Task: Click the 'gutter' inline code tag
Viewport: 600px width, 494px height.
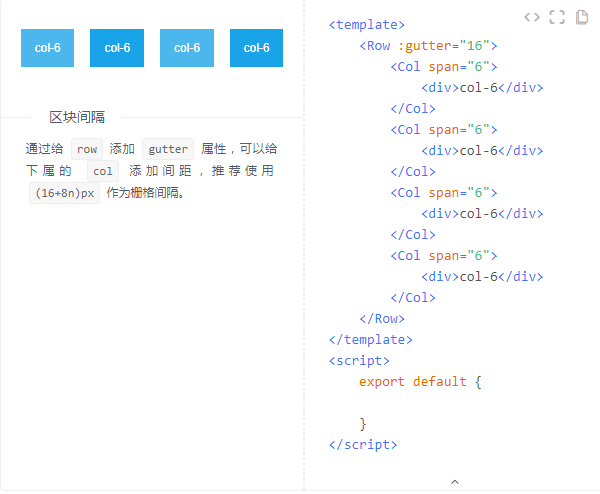Action: tap(168, 149)
